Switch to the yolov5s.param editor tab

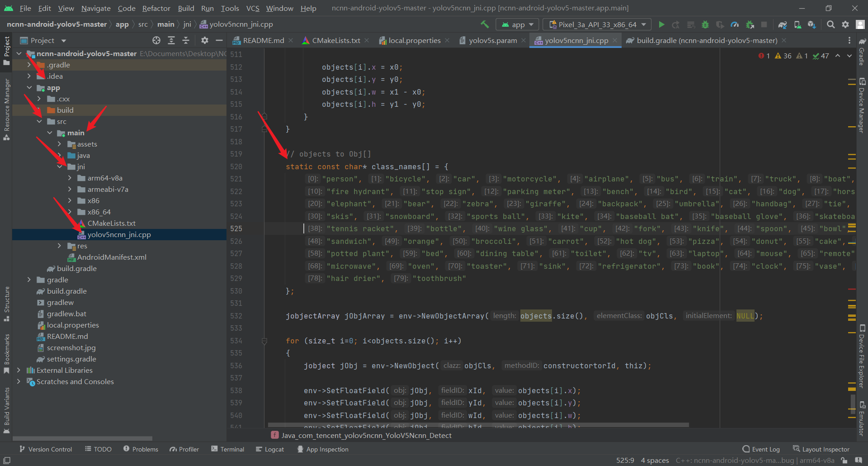click(x=492, y=40)
